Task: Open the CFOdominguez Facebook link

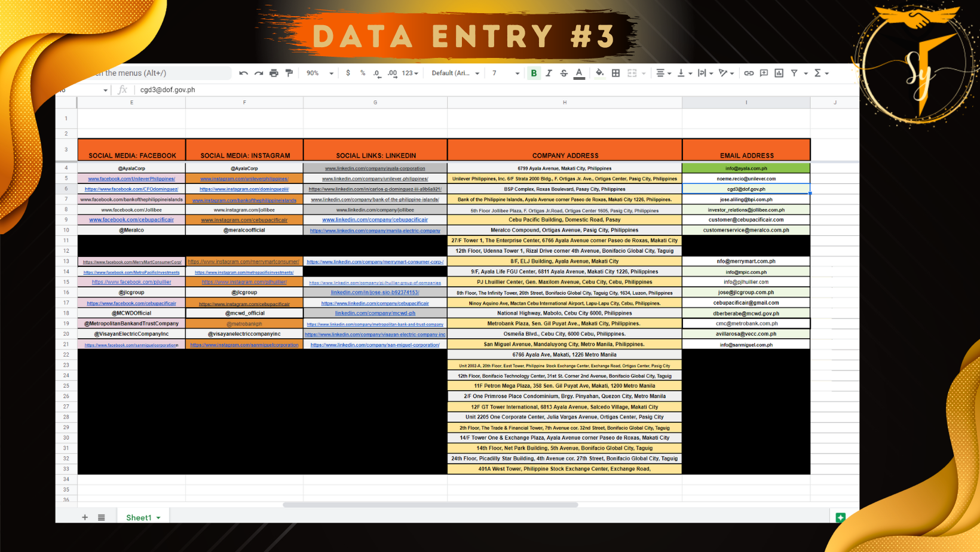Action: [131, 189]
